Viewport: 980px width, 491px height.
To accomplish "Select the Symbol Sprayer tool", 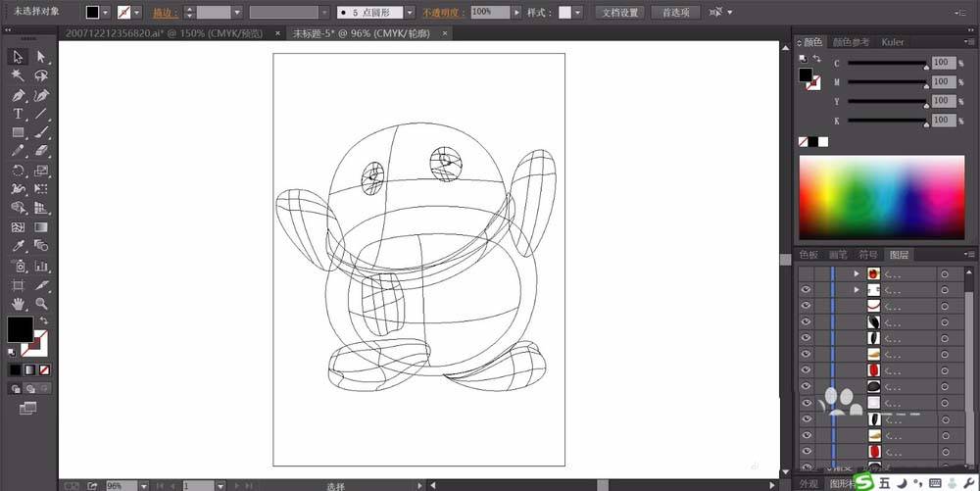I will point(18,267).
